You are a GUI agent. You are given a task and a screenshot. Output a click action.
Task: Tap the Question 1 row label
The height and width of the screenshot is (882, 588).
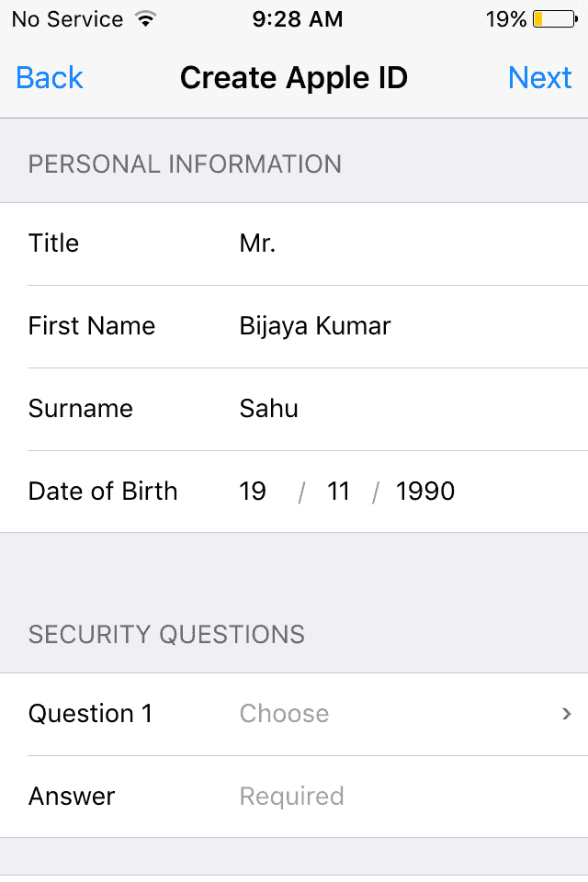pyautogui.click(x=91, y=714)
